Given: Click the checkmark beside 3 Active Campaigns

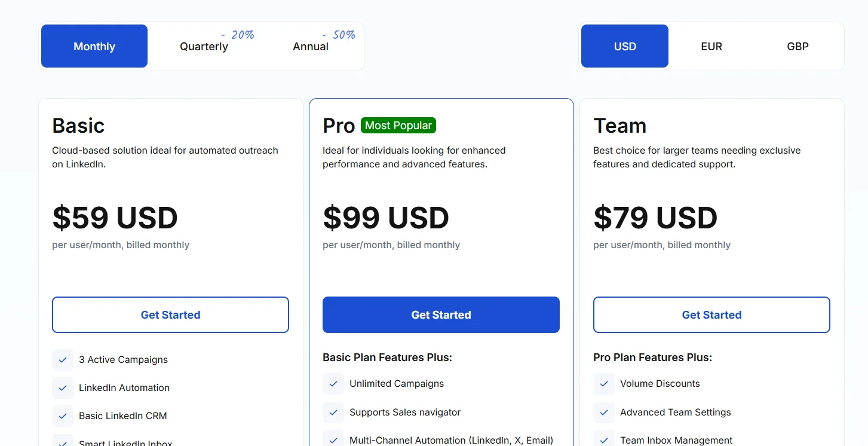Looking at the screenshot, I should [x=63, y=360].
